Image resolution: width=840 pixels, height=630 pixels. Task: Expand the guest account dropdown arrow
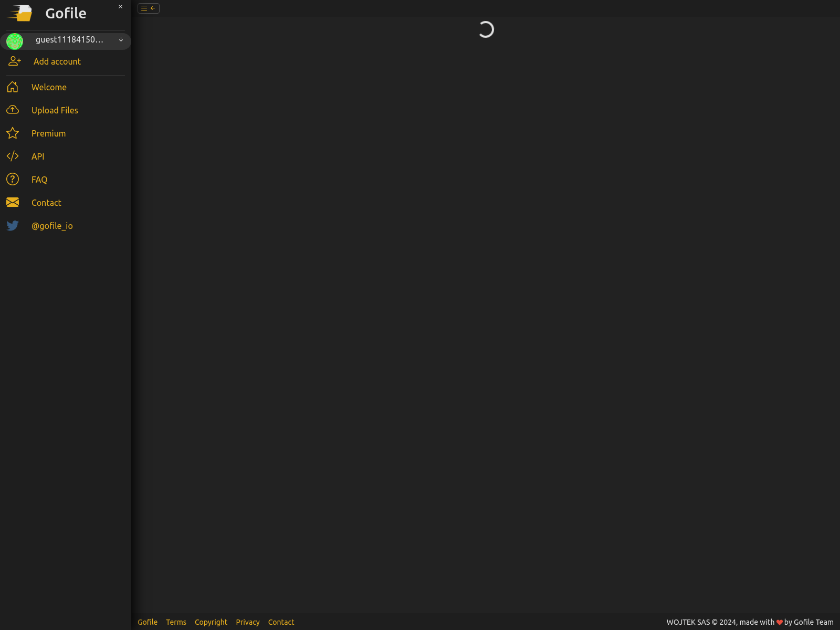121,39
